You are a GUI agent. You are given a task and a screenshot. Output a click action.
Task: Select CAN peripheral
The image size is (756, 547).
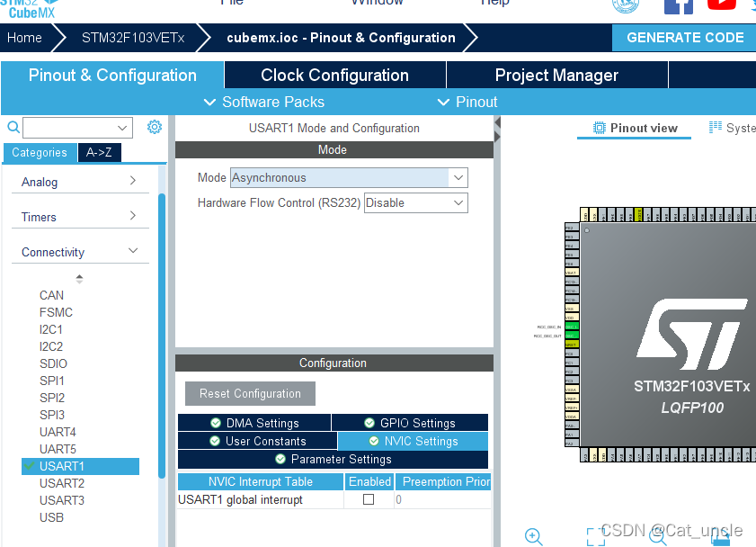(51, 295)
